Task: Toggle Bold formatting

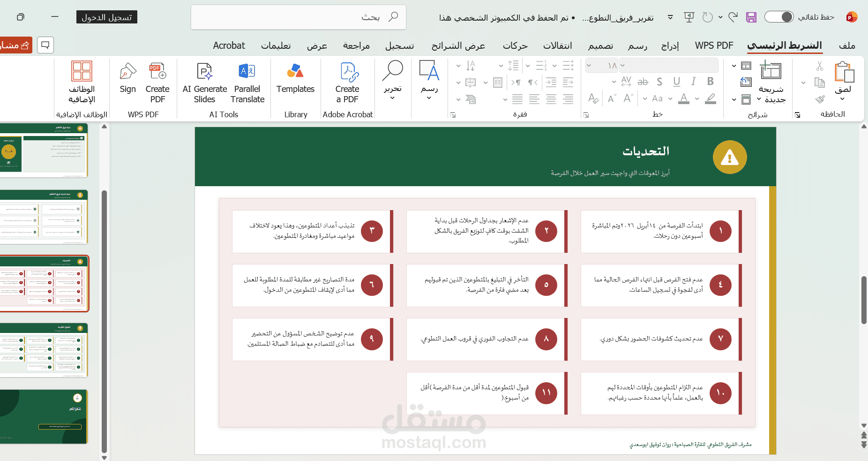Action: click(711, 82)
